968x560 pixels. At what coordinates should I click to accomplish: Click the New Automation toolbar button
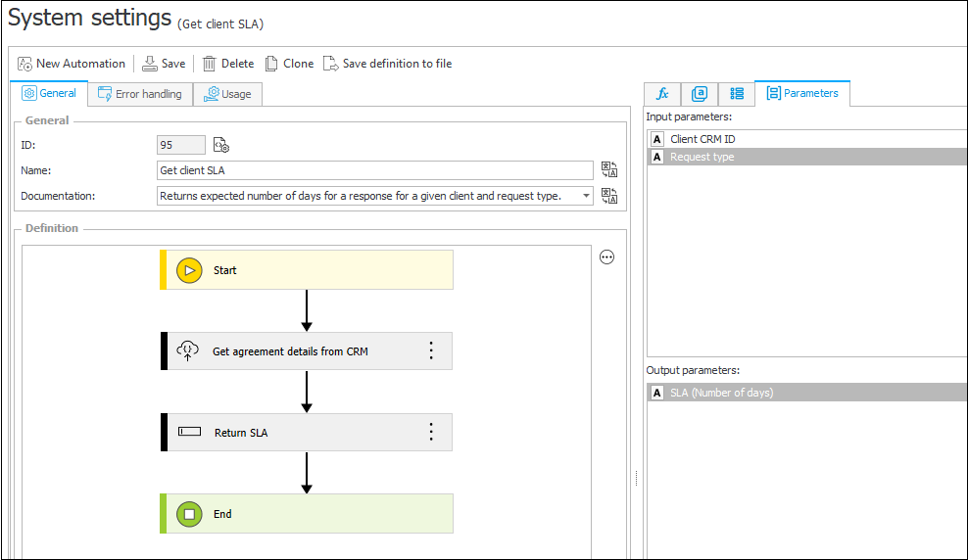coord(71,64)
